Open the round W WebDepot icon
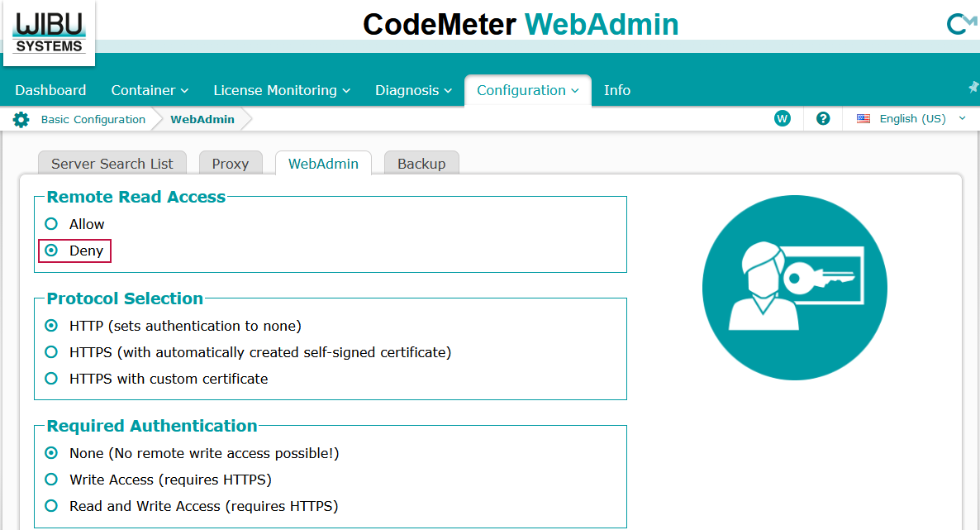Image resolution: width=980 pixels, height=530 pixels. coord(782,118)
